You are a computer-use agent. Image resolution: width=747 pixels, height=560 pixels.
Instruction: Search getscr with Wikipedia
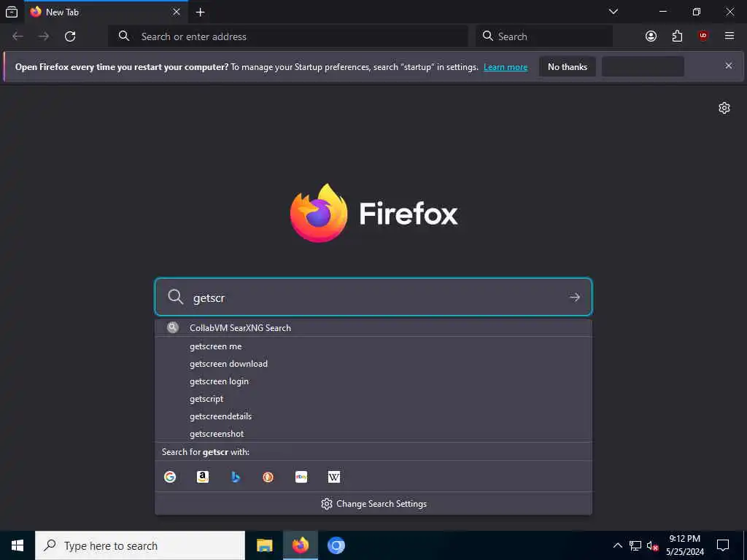click(x=334, y=477)
